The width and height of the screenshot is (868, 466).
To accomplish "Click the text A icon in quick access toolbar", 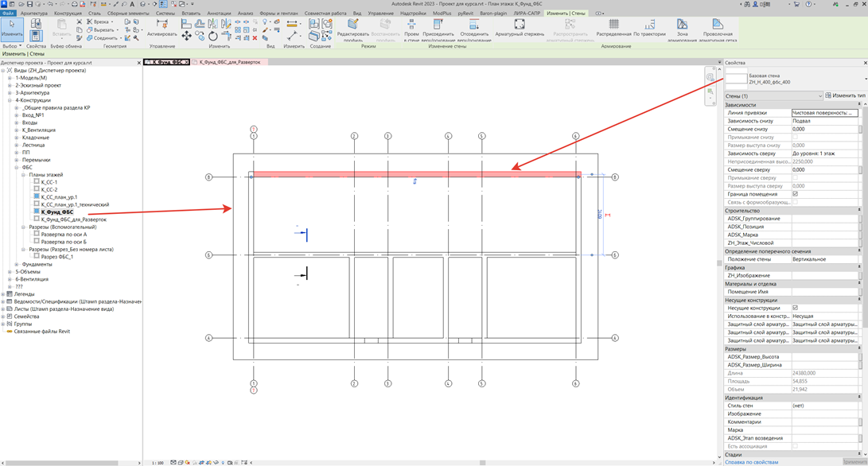I will pyautogui.click(x=132, y=4).
